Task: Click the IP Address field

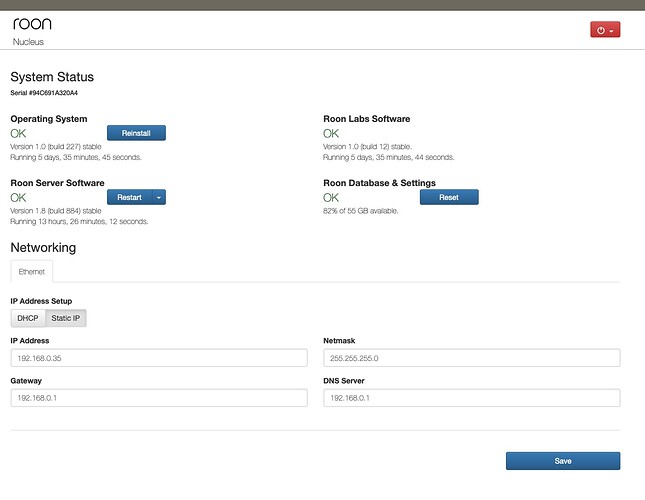Action: coord(159,358)
